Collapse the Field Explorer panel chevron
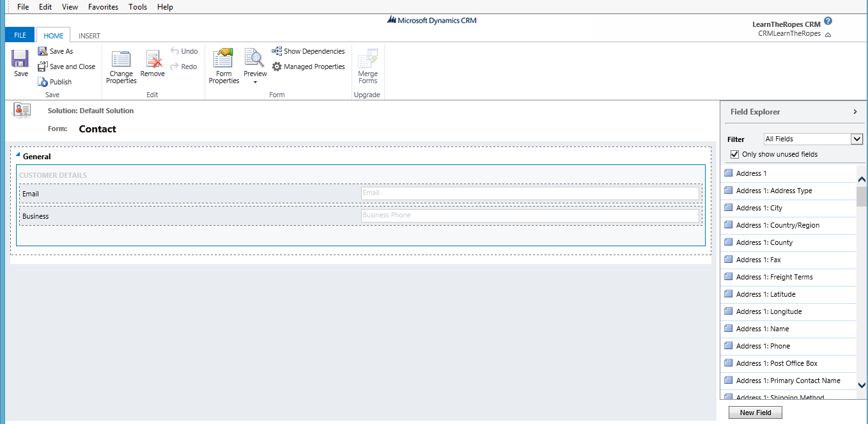 [855, 111]
